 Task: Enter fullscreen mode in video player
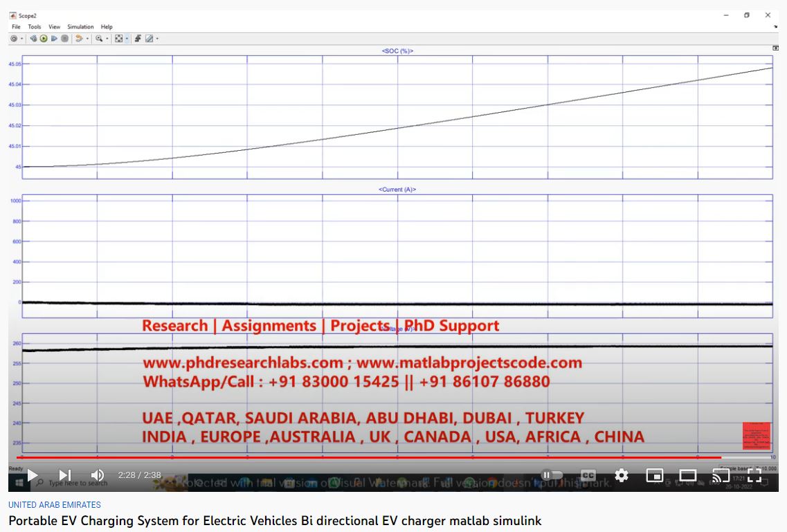[754, 475]
